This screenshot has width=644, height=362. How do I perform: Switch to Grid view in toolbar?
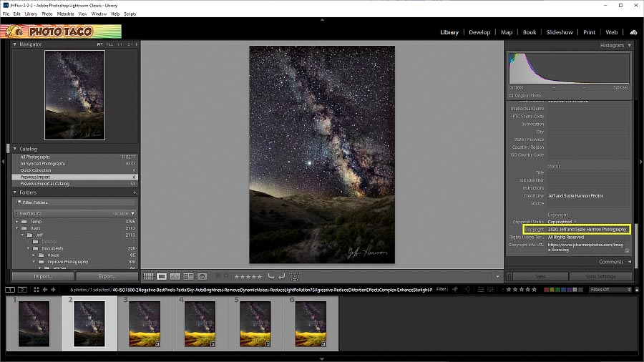[149, 277]
